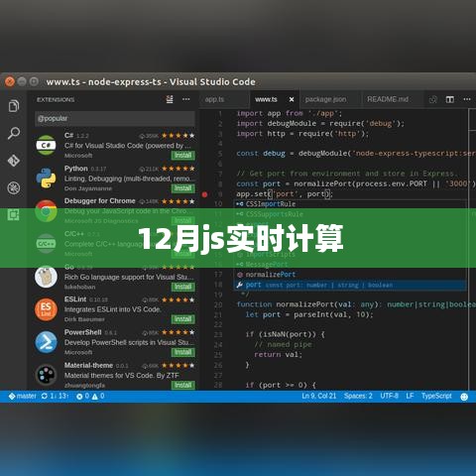Click the Material-theme palette logo

(46, 375)
